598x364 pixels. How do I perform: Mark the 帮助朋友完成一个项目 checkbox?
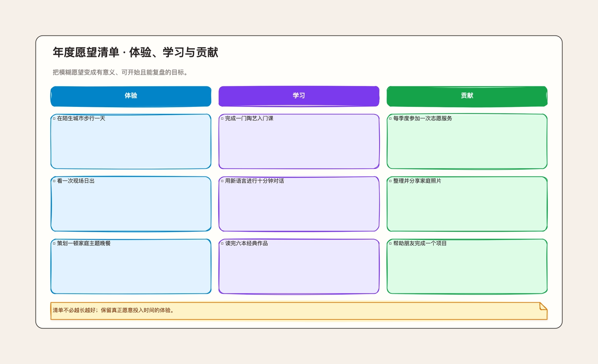pyautogui.click(x=390, y=243)
